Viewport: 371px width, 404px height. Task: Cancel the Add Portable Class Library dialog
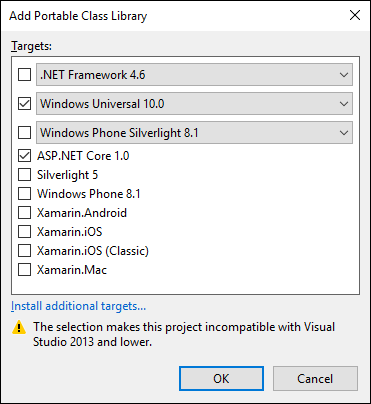[315, 379]
